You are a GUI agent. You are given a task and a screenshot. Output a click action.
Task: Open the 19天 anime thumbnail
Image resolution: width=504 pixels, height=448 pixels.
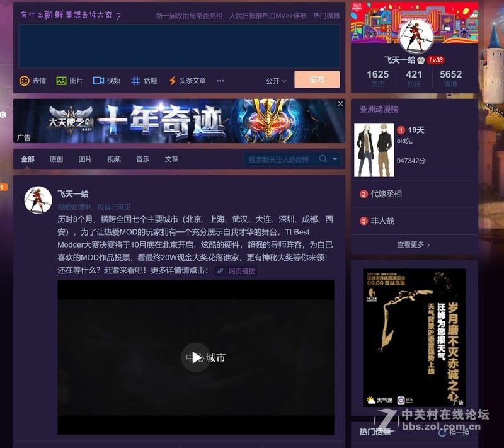click(x=374, y=150)
